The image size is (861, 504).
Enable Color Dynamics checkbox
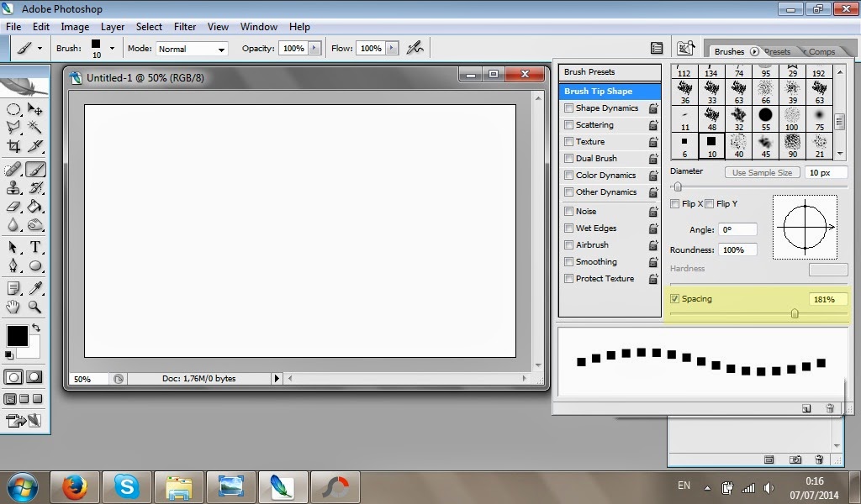pyautogui.click(x=569, y=176)
